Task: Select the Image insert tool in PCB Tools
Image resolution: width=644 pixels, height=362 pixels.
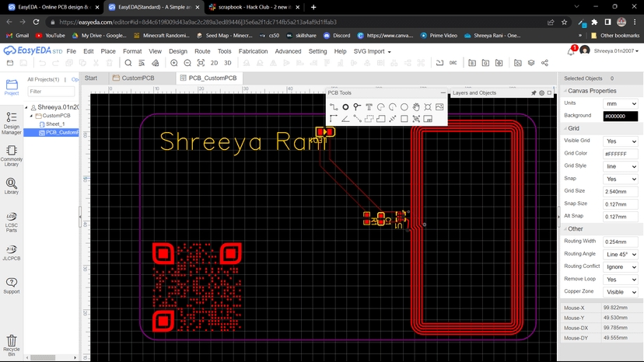Action: (439, 106)
